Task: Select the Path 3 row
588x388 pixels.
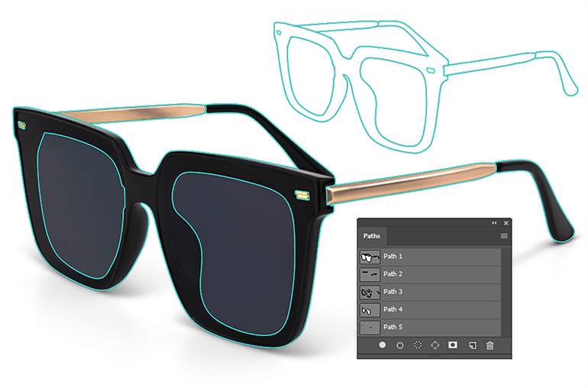Action: click(x=430, y=292)
